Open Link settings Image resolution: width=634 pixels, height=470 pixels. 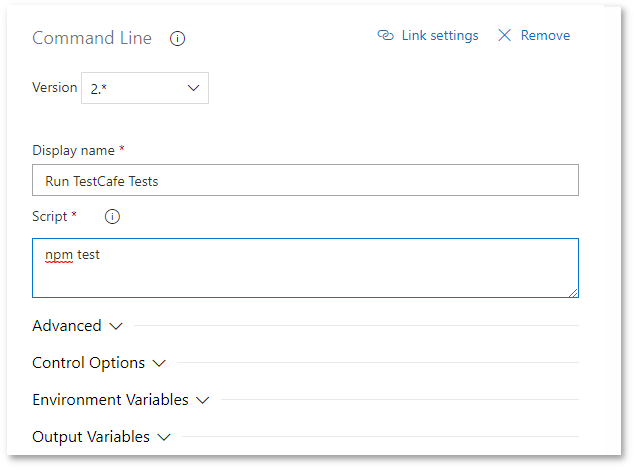tap(439, 36)
